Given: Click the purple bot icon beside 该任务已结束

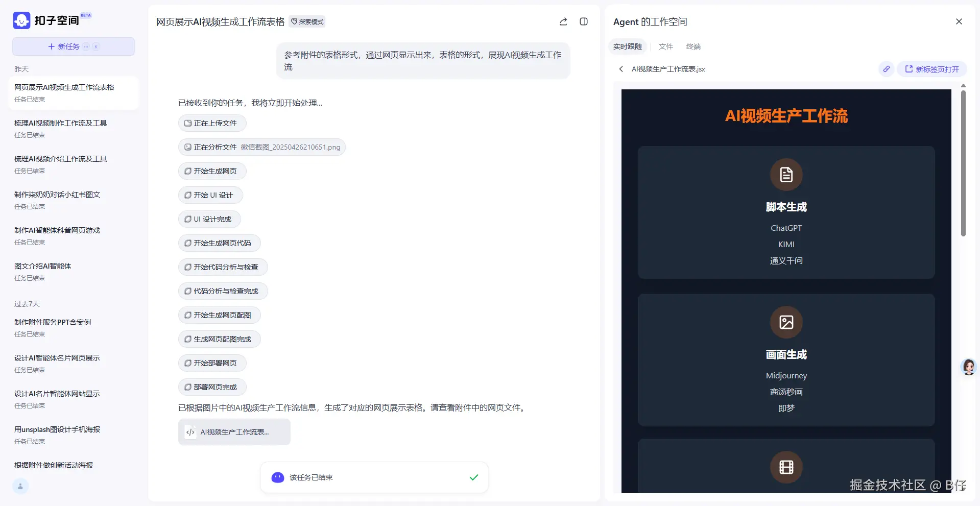Looking at the screenshot, I should coord(278,477).
